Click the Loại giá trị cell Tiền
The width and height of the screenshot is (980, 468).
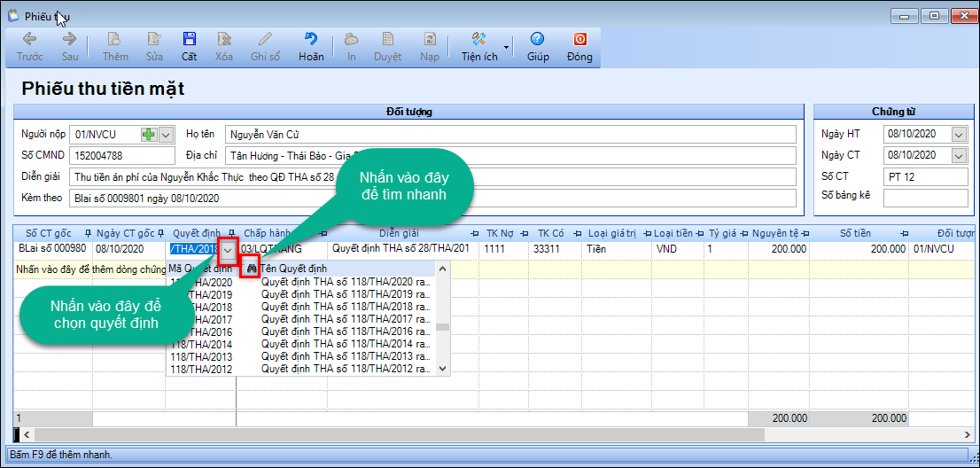617,249
